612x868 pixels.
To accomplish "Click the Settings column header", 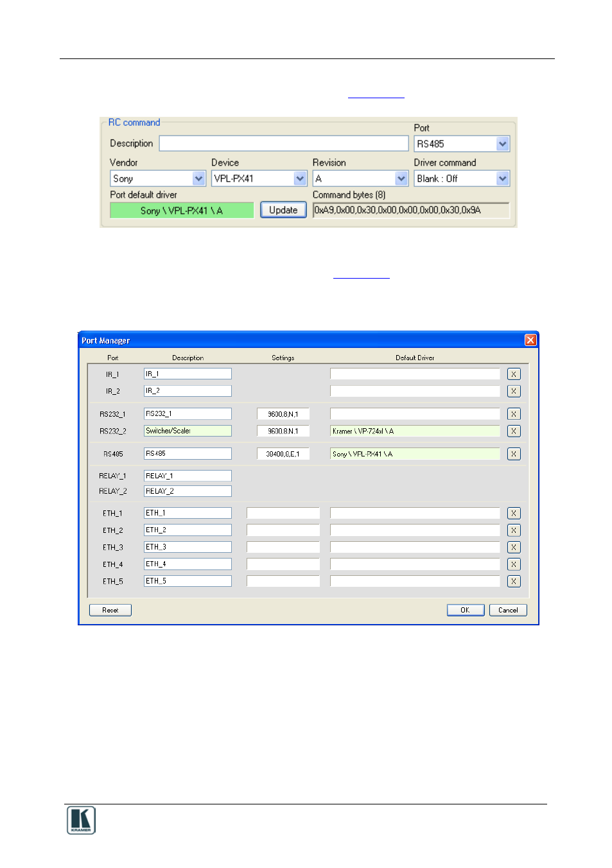I will pos(283,358).
